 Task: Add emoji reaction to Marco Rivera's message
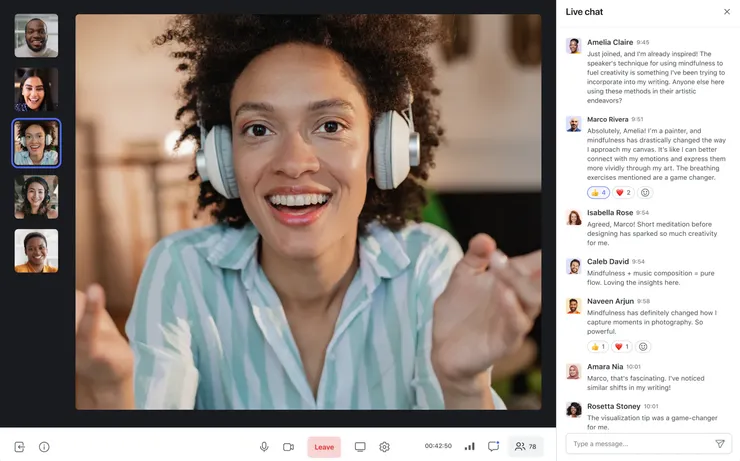[x=645, y=193]
